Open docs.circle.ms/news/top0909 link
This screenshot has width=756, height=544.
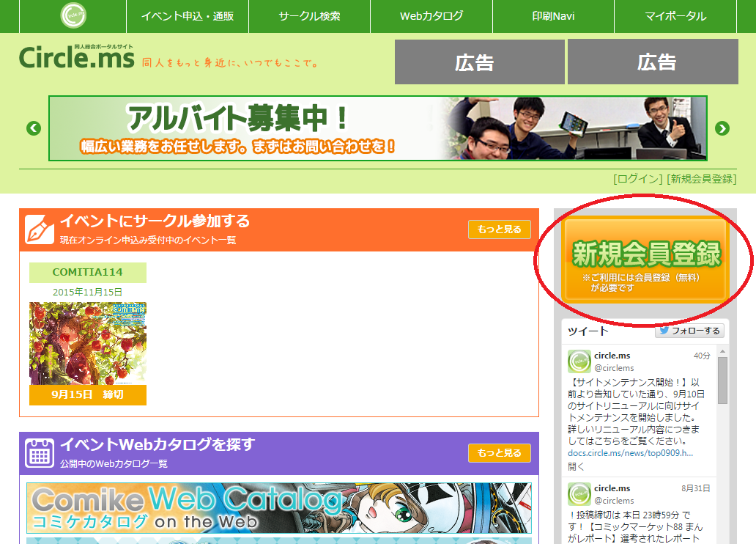630,453
